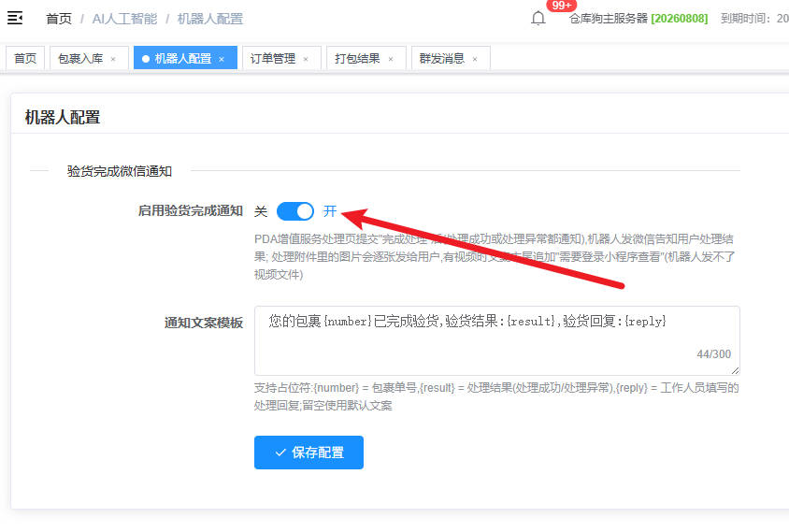Image resolution: width=789 pixels, height=532 pixels.
Task: Click the 开 label beside the switch
Action: pyautogui.click(x=330, y=211)
